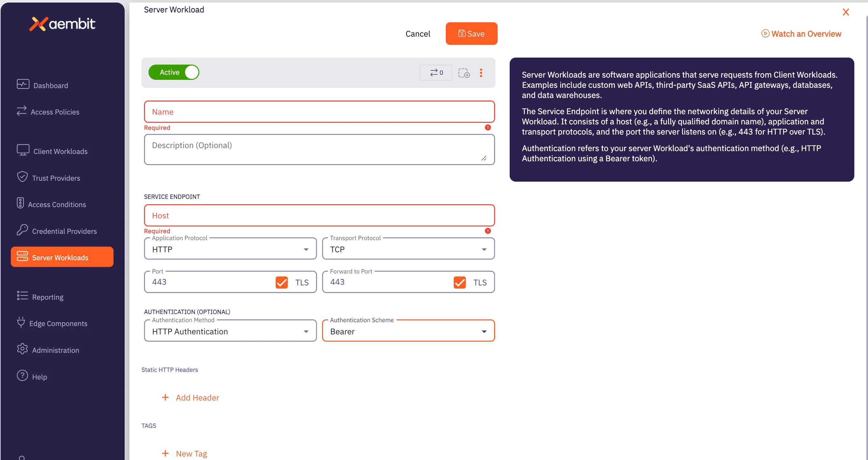This screenshot has height=460, width=868.
Task: Open the three-dot overflow menu
Action: coord(481,73)
